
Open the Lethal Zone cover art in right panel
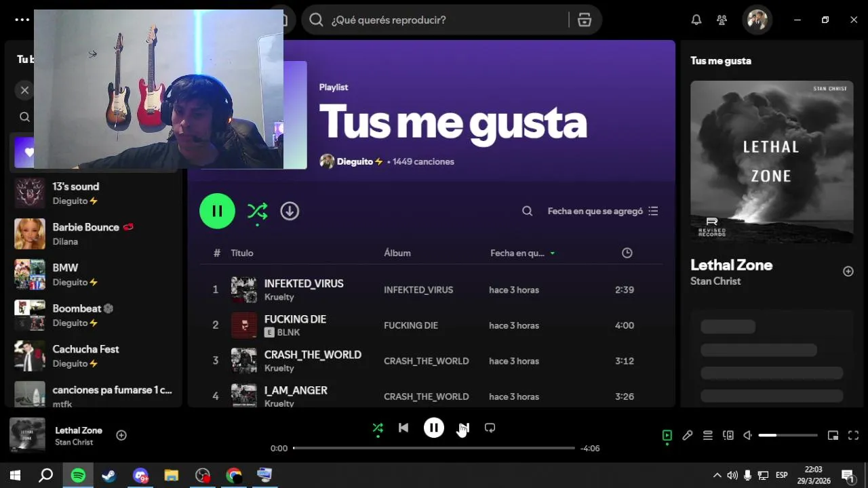pyautogui.click(x=772, y=162)
